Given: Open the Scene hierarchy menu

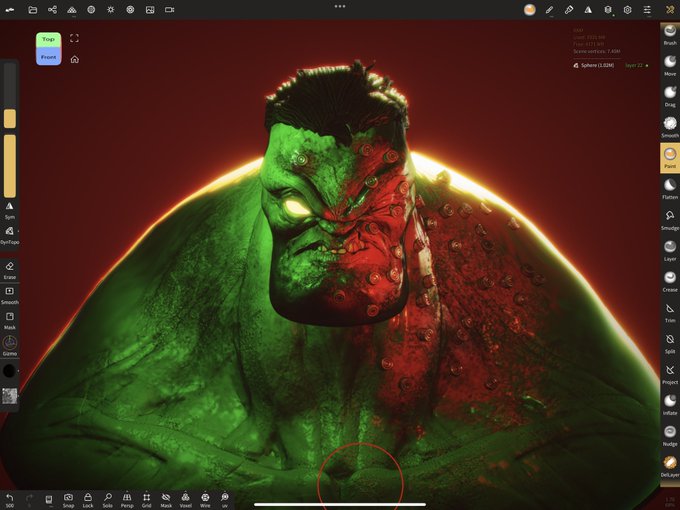Looking at the screenshot, I should tap(52, 10).
